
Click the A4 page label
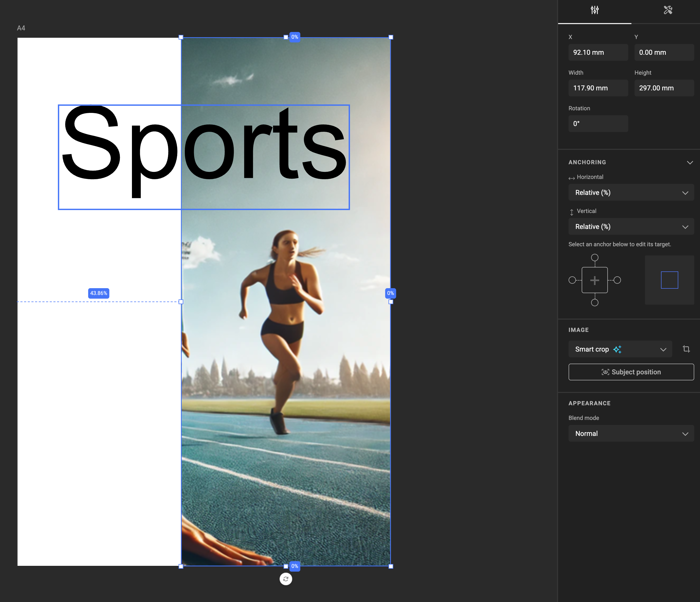(21, 28)
